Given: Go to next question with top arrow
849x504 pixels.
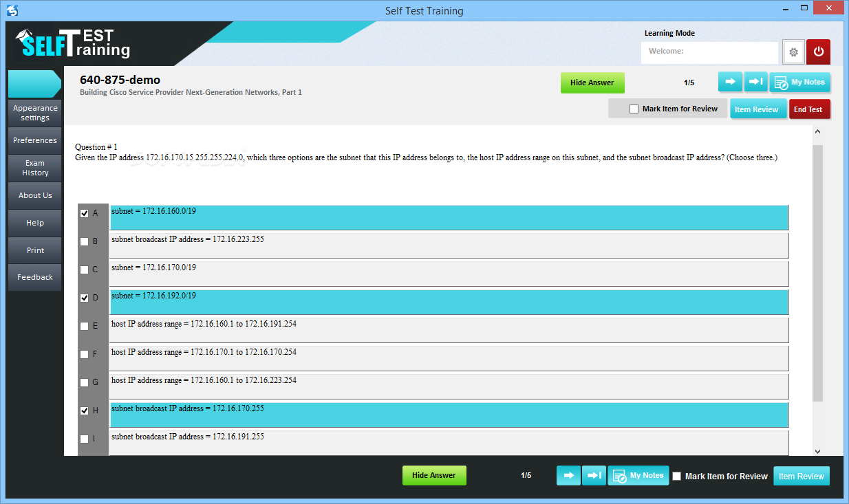Looking at the screenshot, I should [x=731, y=82].
